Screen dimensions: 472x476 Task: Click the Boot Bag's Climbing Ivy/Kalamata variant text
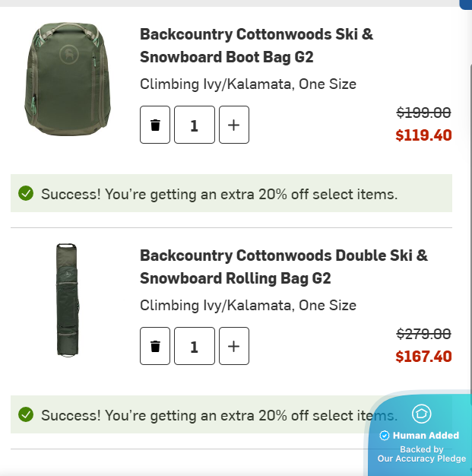248,84
